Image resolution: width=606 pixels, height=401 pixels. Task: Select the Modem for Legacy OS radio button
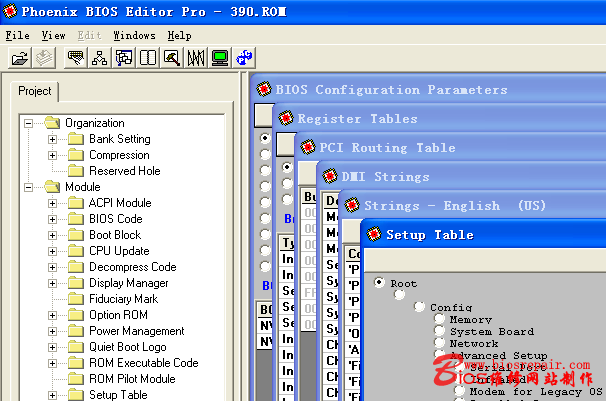click(460, 391)
